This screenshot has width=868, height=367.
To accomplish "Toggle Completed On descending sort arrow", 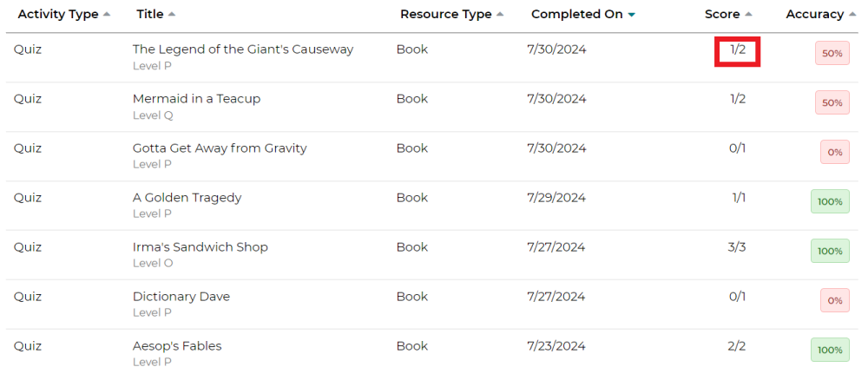I will click(x=631, y=15).
